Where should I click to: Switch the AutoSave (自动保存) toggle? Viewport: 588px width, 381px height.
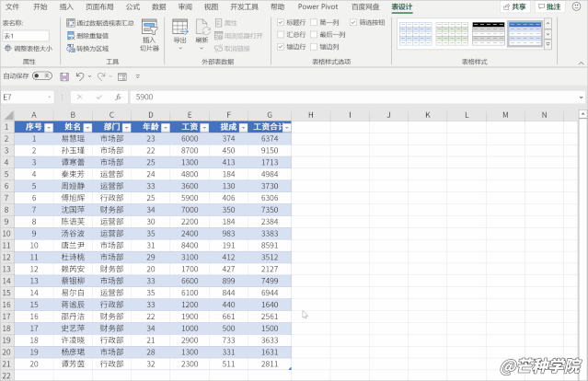(41, 76)
